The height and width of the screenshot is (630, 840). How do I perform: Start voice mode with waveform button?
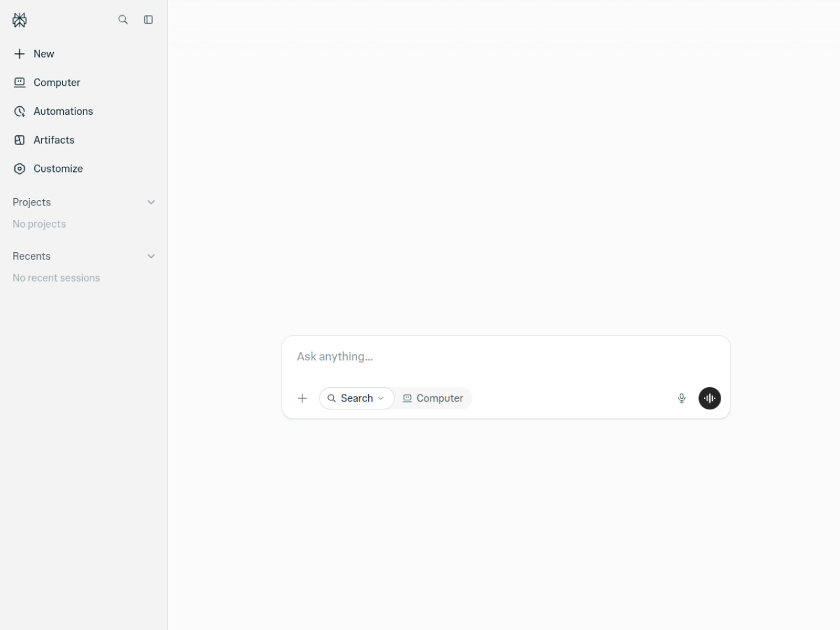click(709, 398)
